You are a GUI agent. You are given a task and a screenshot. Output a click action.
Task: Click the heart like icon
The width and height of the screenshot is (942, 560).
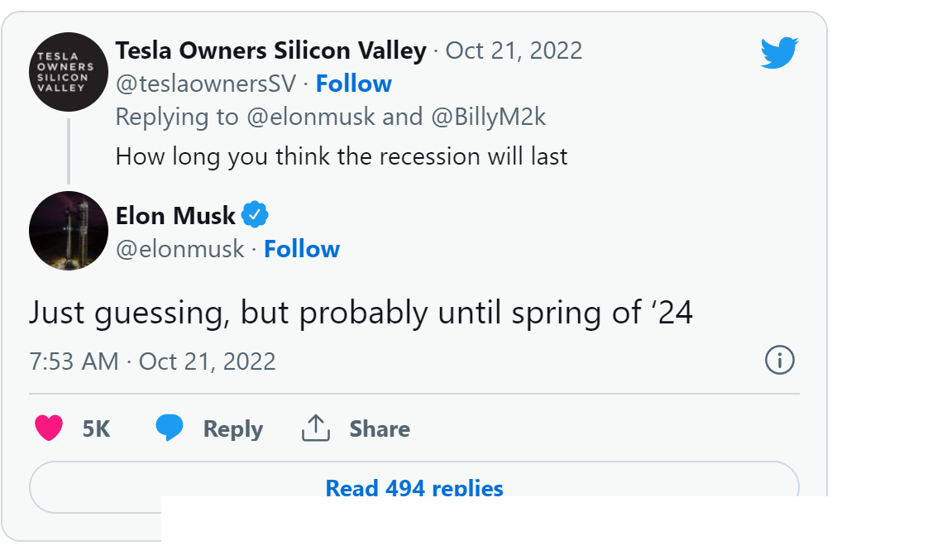click(49, 428)
